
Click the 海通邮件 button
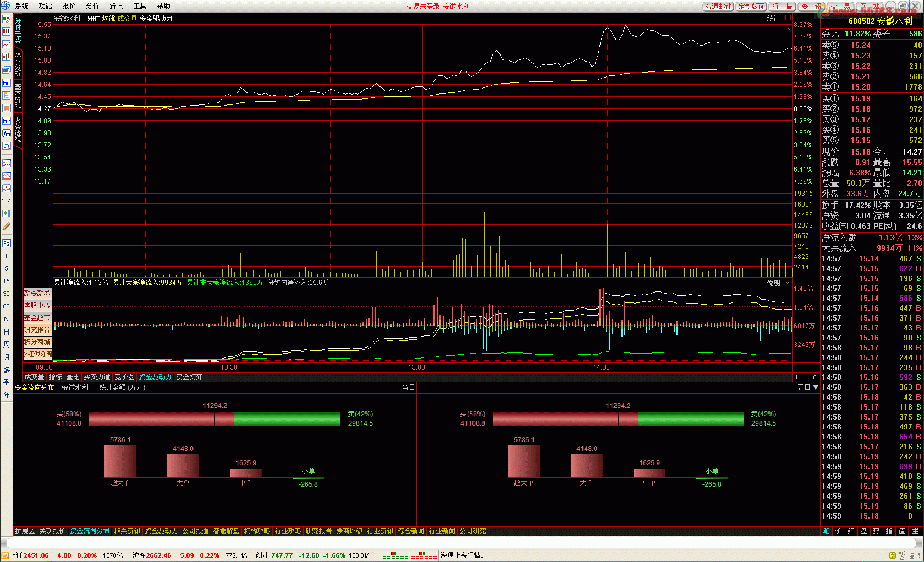point(719,7)
